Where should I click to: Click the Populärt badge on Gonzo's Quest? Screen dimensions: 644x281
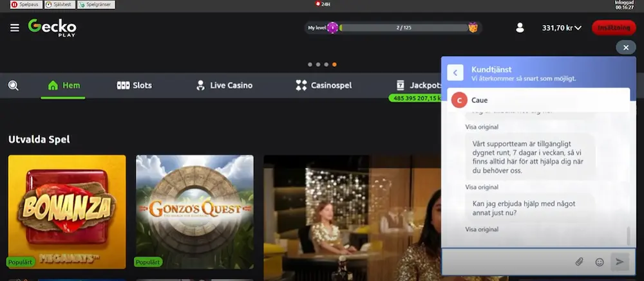[148, 262]
